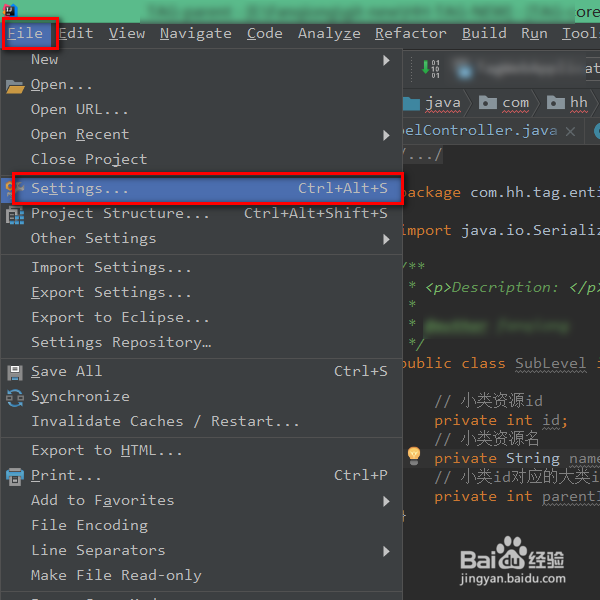Select Export Settings...
Screen dimensions: 600x600
201,293
